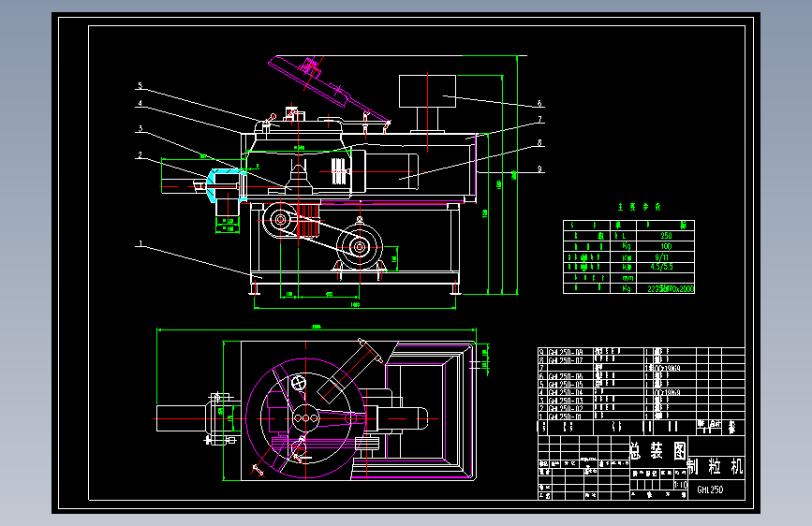The height and width of the screenshot is (526, 812).
Task: Select callout number 8 on the drawing
Action: (x=539, y=143)
